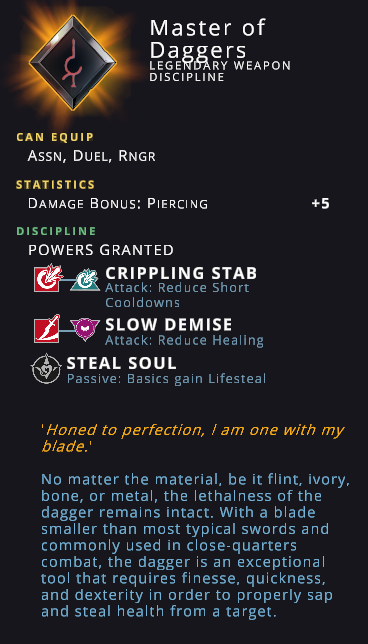Select the Steal Soul passive icon
This screenshot has width=368, height=644.
(x=46, y=369)
